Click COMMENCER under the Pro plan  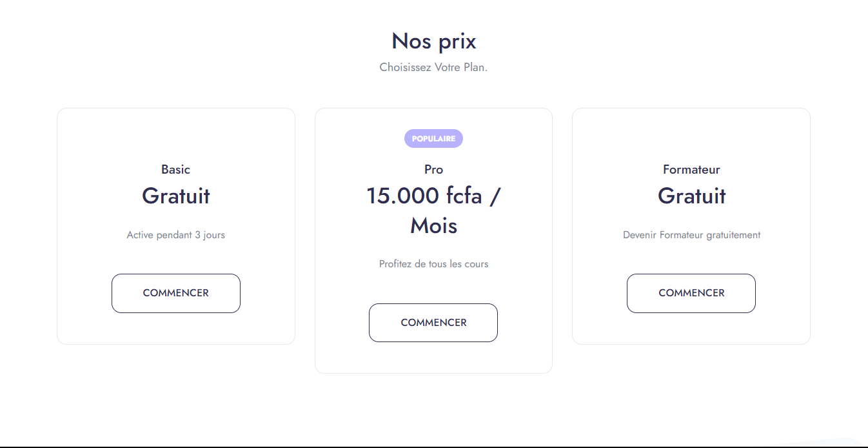point(433,323)
